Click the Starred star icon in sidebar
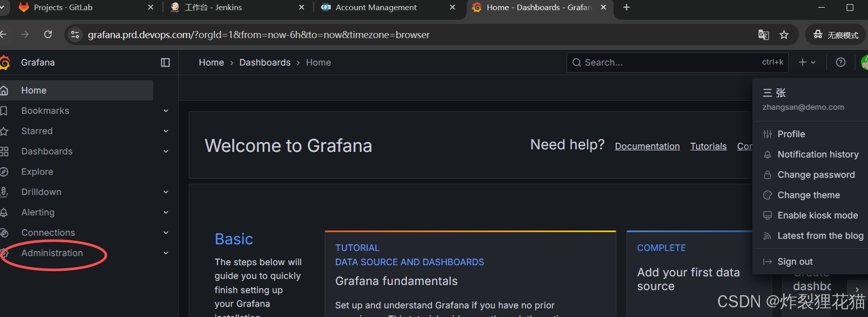Image resolution: width=868 pixels, height=317 pixels. (4, 131)
